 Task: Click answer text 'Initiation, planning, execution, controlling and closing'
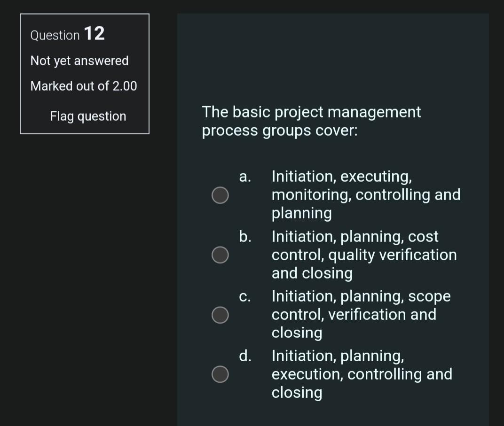pos(362,374)
